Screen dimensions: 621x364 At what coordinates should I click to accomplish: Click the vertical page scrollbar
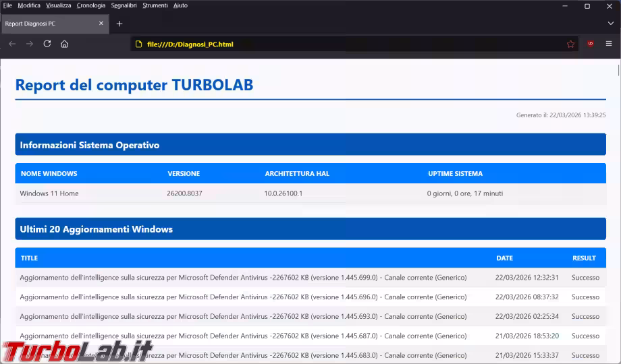coord(618,202)
